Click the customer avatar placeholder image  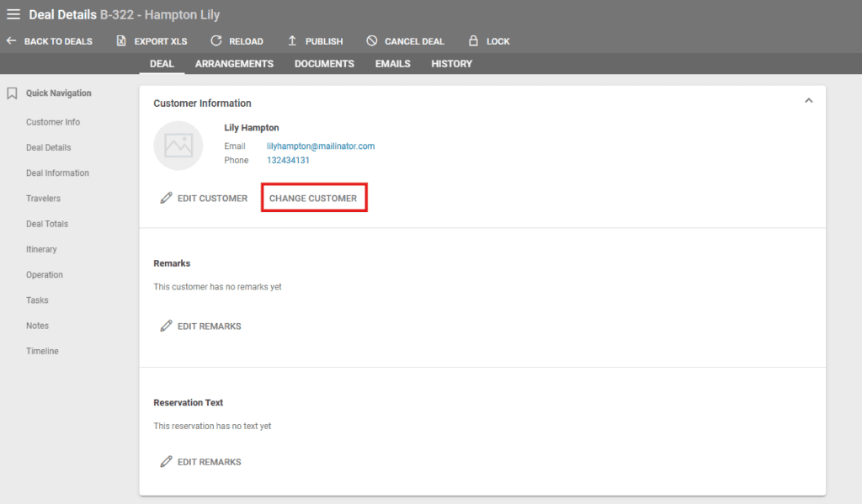178,146
